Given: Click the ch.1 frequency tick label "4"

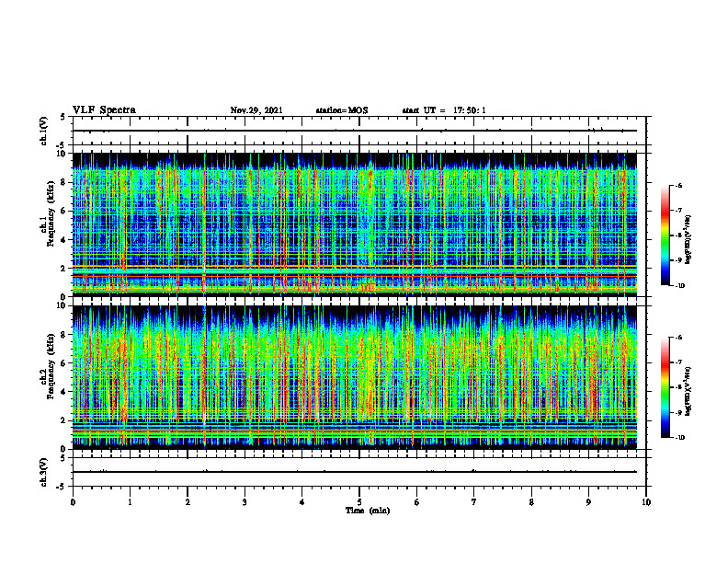Looking at the screenshot, I should tap(64, 240).
